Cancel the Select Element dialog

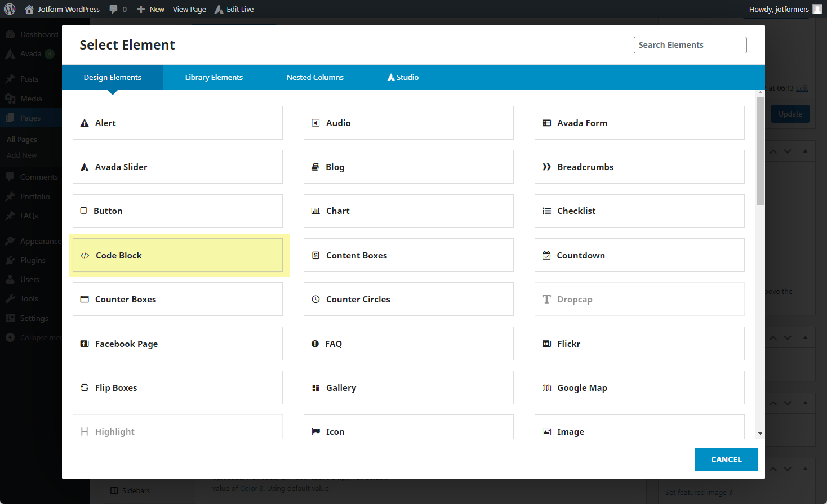[x=726, y=460]
